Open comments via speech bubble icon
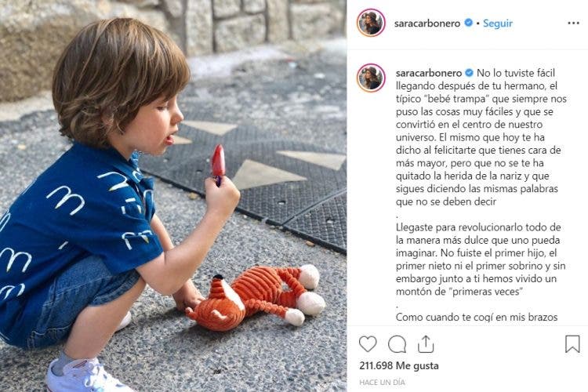 point(397,344)
